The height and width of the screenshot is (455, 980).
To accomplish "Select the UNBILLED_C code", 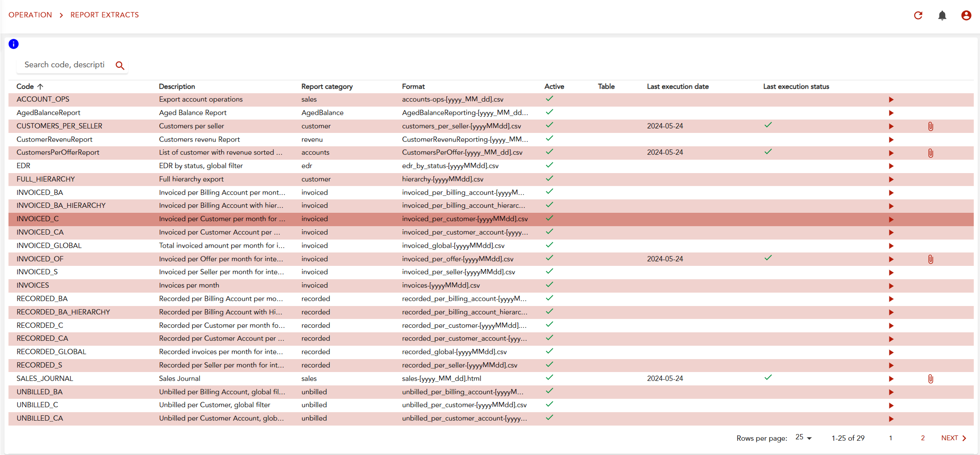I will pos(37,405).
